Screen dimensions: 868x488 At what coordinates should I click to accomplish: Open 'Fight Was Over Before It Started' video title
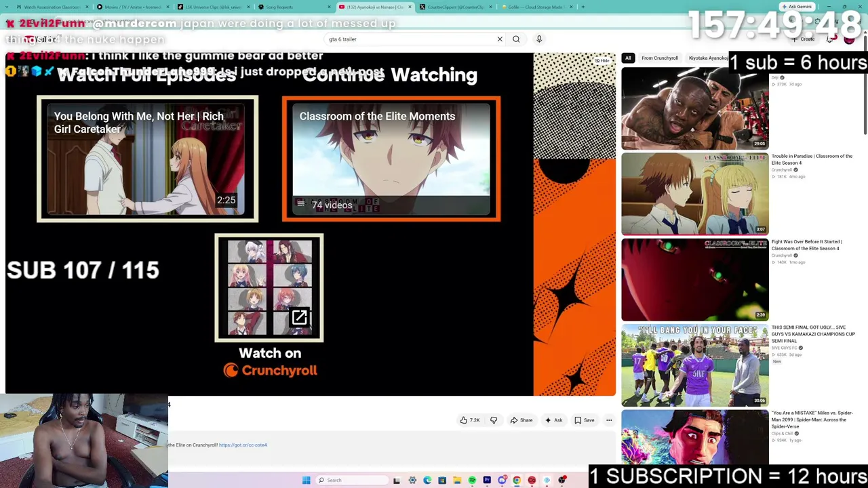coord(806,245)
